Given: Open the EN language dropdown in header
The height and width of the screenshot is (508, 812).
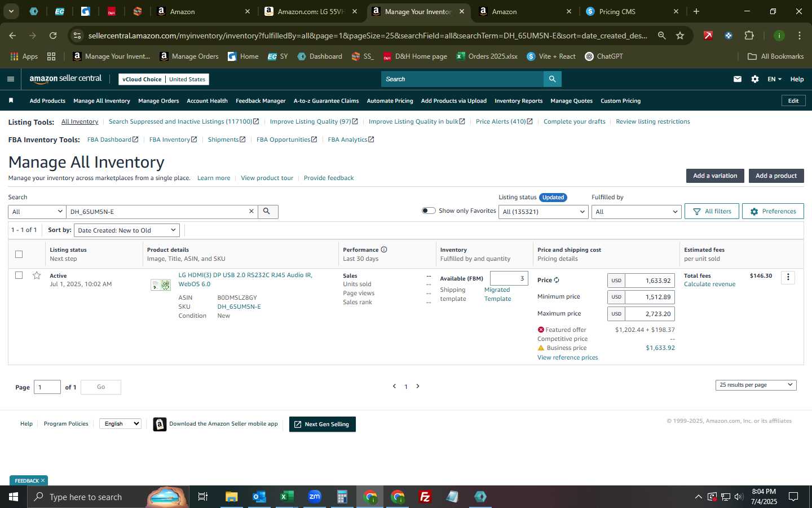Looking at the screenshot, I should 774,79.
